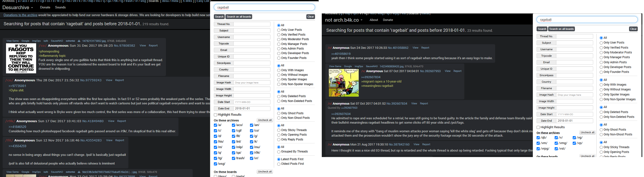Report the post No.401058862

coord(425,48)
